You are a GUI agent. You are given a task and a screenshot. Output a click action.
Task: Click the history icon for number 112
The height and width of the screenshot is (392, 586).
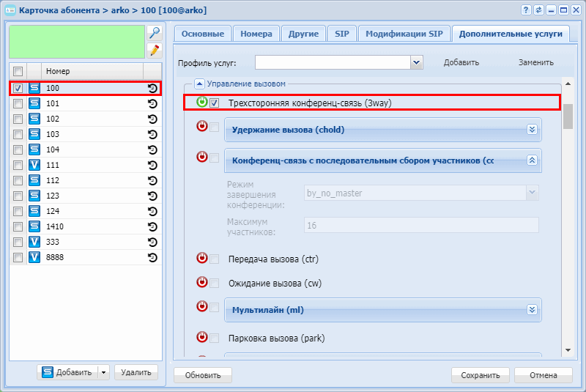[152, 180]
